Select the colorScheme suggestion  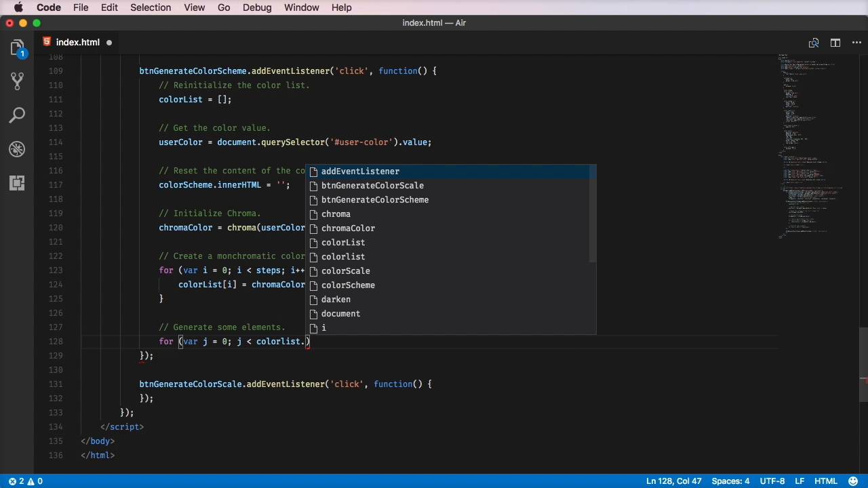450,285
